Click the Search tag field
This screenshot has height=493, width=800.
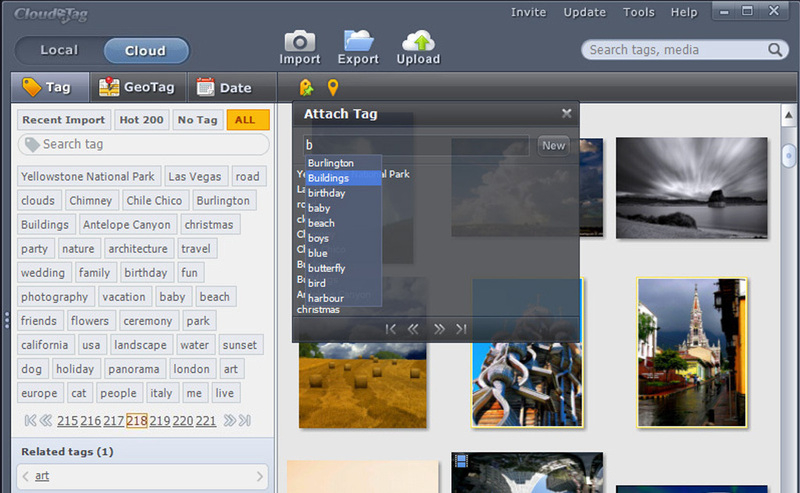(143, 144)
